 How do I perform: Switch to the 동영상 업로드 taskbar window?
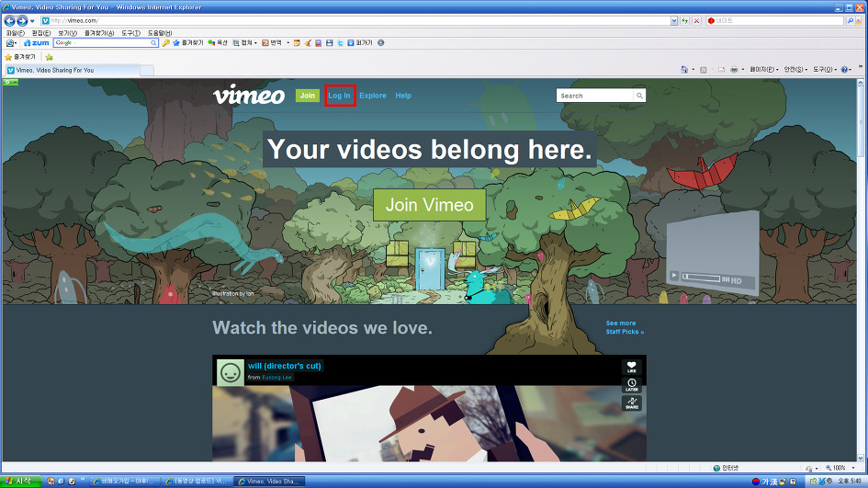point(197,482)
